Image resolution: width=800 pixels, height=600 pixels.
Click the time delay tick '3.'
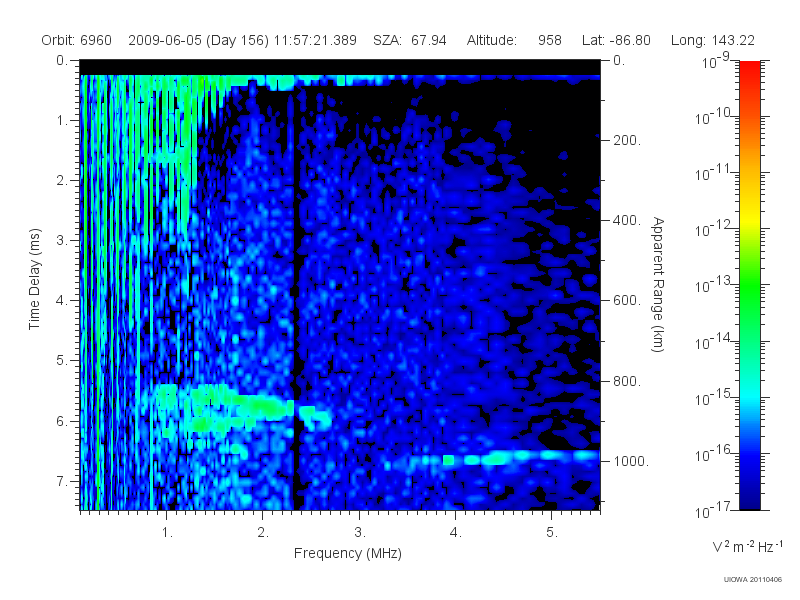tap(62, 240)
